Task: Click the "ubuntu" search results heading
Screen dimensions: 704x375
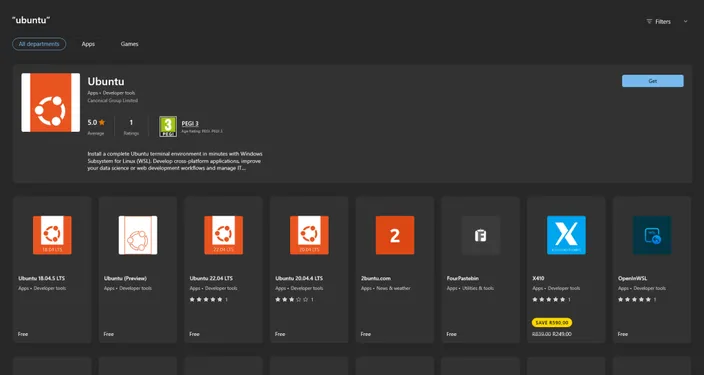Action: [x=31, y=20]
